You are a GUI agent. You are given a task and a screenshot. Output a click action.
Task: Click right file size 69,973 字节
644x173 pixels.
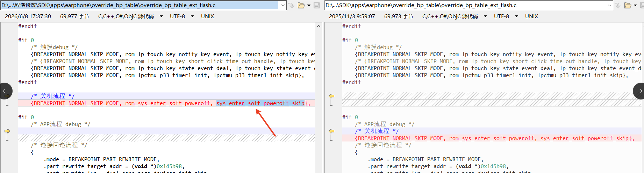tap(399, 16)
